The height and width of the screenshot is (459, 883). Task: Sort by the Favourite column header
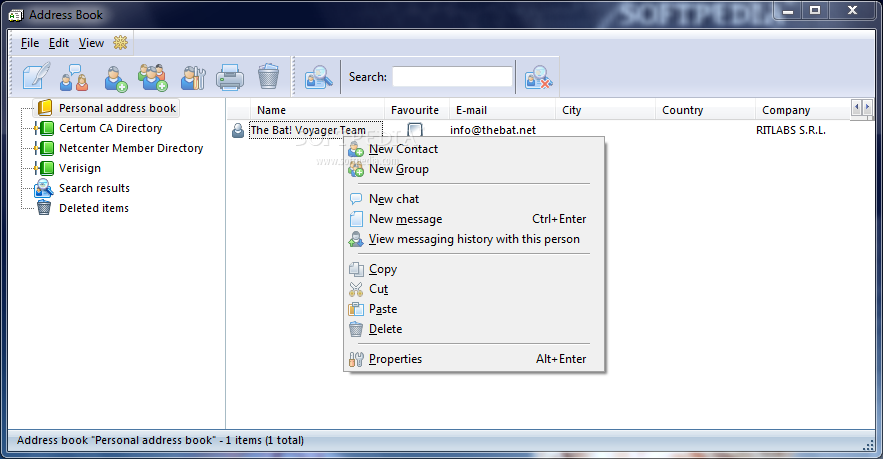(416, 110)
